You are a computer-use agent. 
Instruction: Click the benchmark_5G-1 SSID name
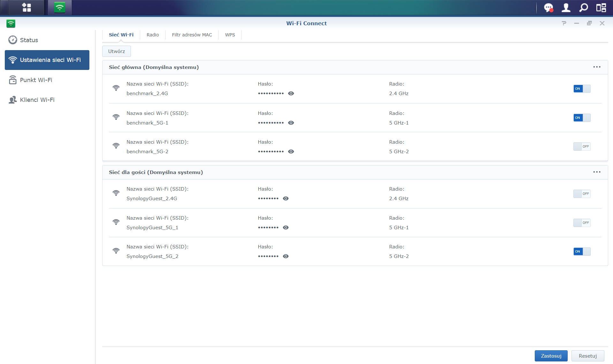point(147,123)
